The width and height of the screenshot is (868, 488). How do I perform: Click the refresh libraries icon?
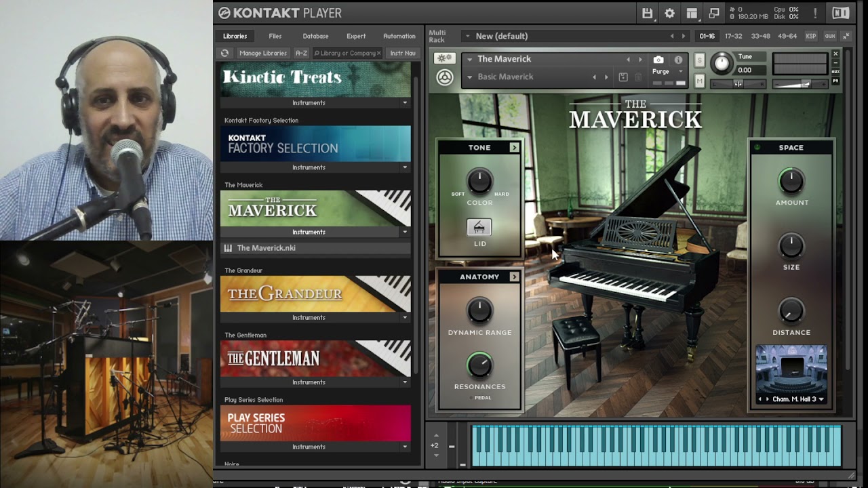225,53
